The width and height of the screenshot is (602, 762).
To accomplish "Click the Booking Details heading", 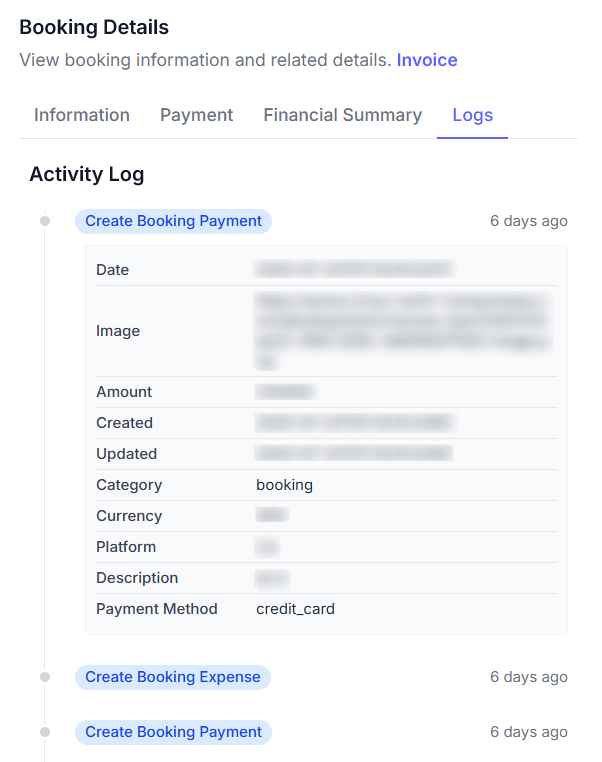I will pyautogui.click(x=94, y=27).
